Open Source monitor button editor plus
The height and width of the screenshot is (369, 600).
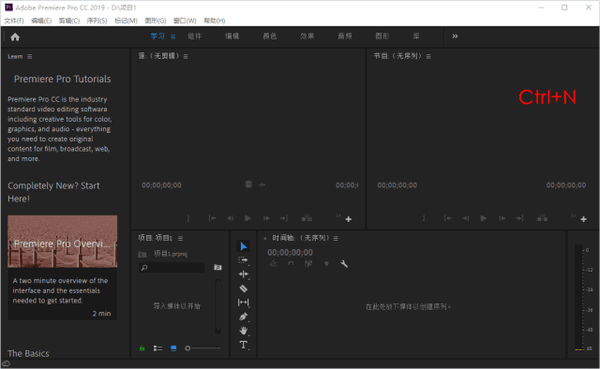click(348, 219)
